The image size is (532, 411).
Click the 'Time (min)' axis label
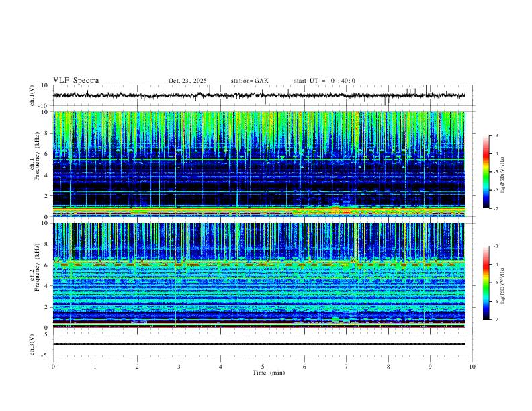click(x=269, y=373)
